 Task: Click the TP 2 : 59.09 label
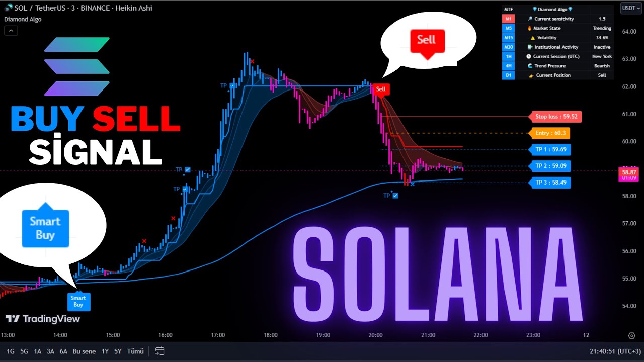coord(549,166)
